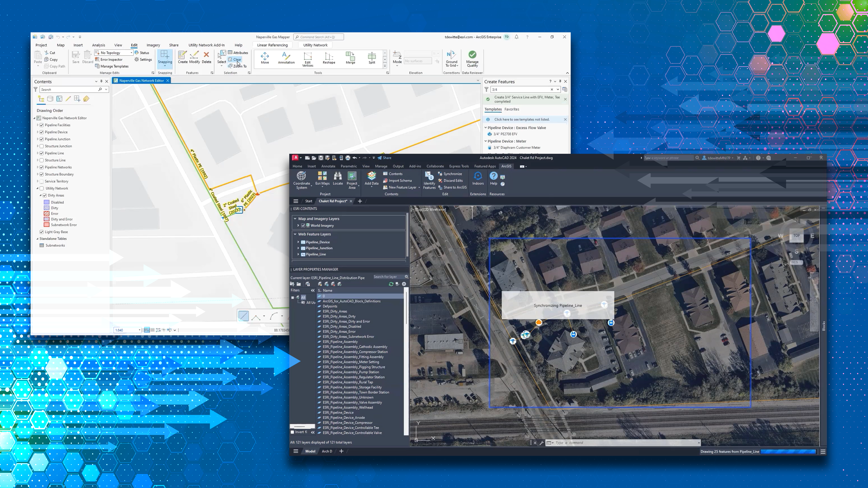
Task: Click Synchronize in AutoCAD Edit group
Action: click(x=450, y=174)
